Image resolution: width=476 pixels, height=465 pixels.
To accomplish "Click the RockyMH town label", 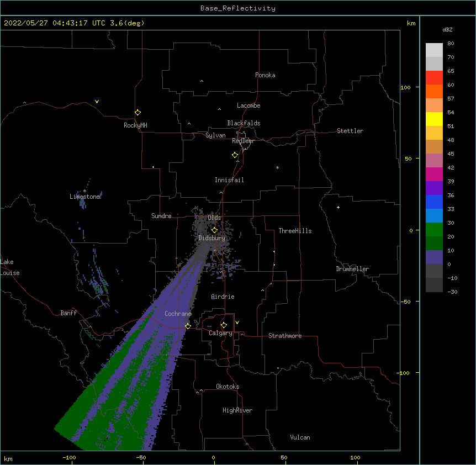I will [x=135, y=125].
